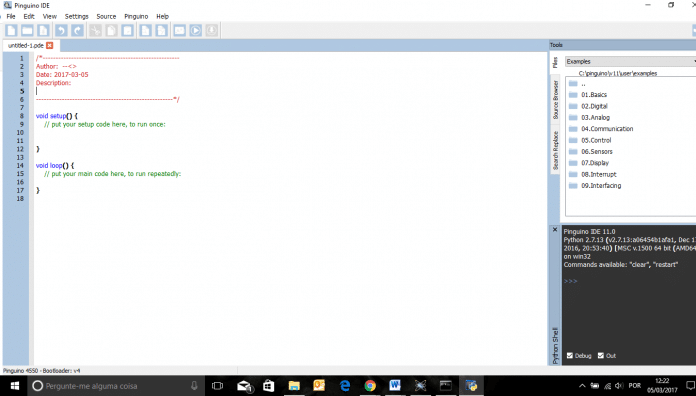Open File Explorer from the taskbar
The image size is (696, 396).
point(294,386)
